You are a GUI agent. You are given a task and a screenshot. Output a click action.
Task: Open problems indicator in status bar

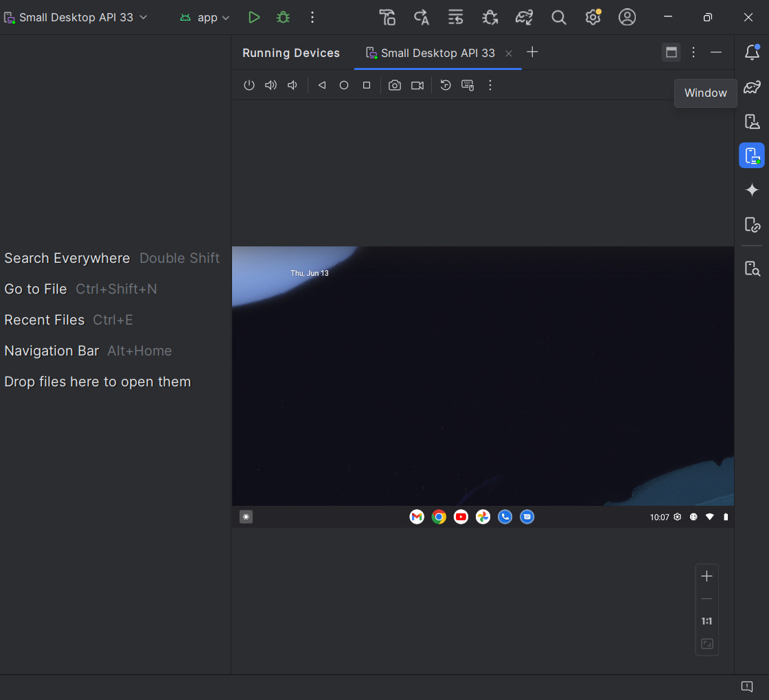[x=747, y=686]
